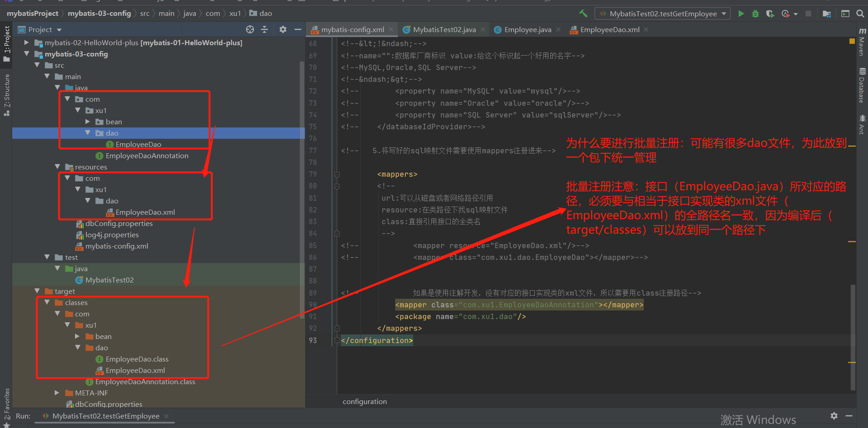Click the Profiler run icon
The height and width of the screenshot is (428, 868).
click(785, 14)
